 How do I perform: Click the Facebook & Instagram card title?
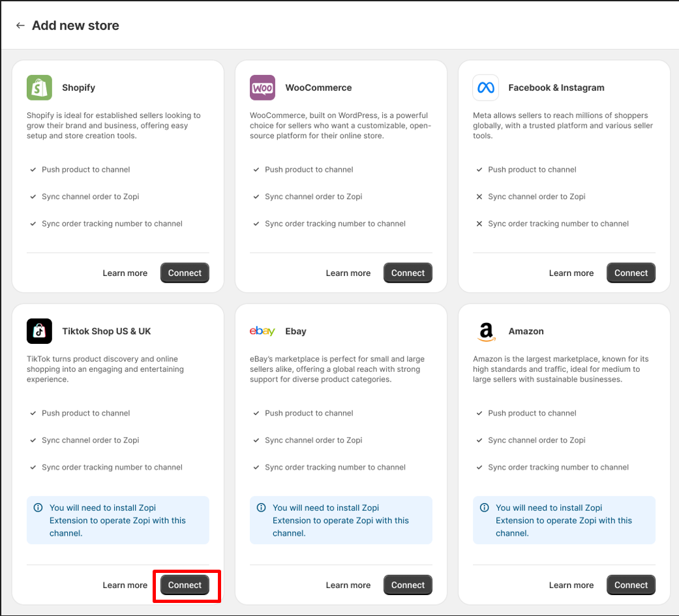tap(556, 87)
